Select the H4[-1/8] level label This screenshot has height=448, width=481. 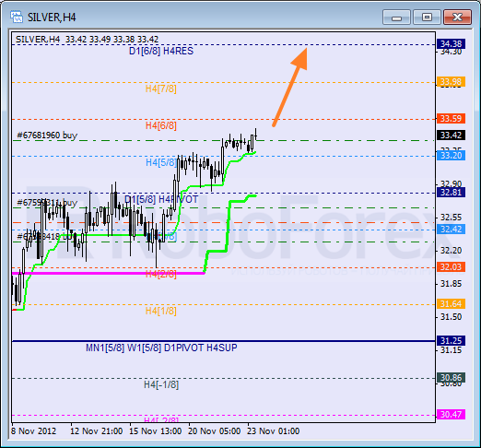pyautogui.click(x=161, y=384)
